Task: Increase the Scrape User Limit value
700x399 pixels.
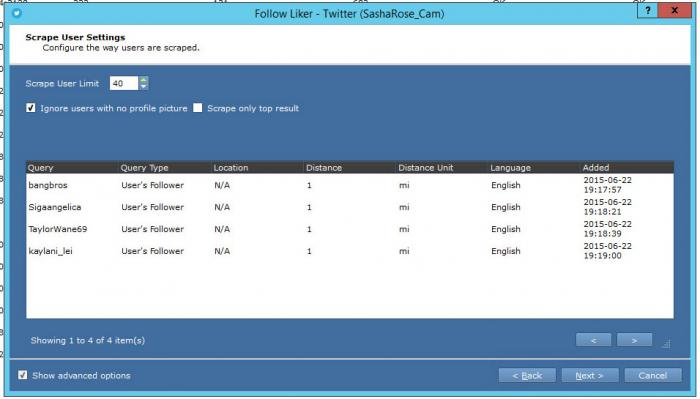Action: coord(143,80)
